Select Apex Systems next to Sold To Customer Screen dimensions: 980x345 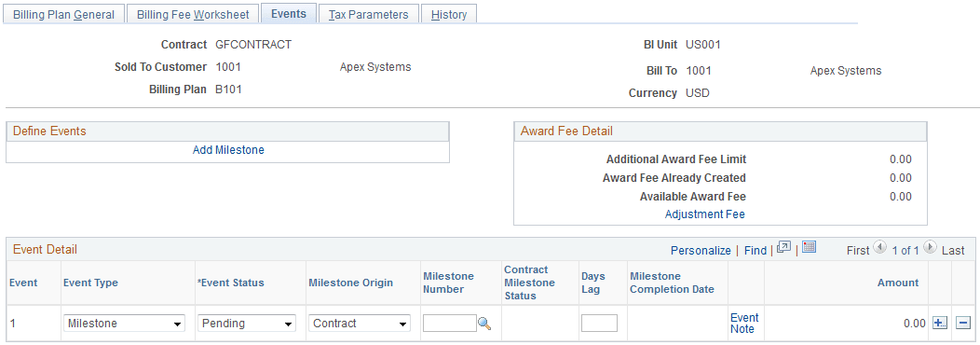(375, 67)
